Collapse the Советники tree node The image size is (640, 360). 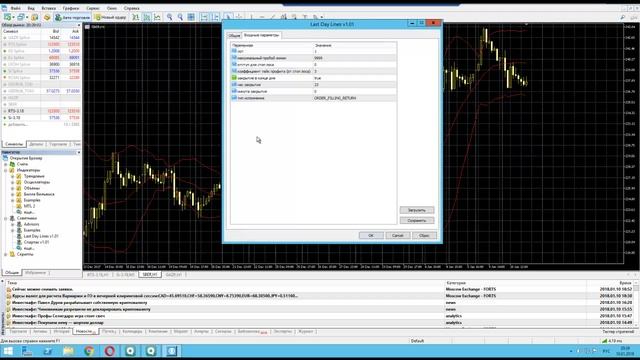(x=6, y=218)
